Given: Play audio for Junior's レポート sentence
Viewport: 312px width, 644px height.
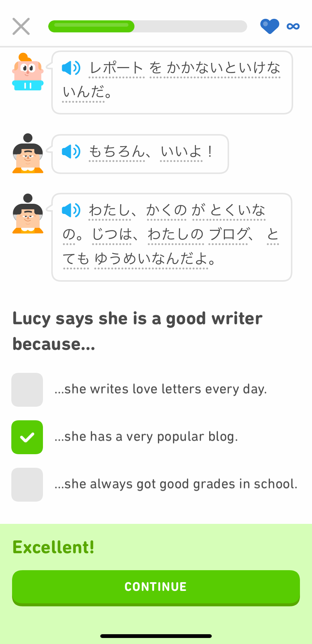Looking at the screenshot, I should pos(71,68).
